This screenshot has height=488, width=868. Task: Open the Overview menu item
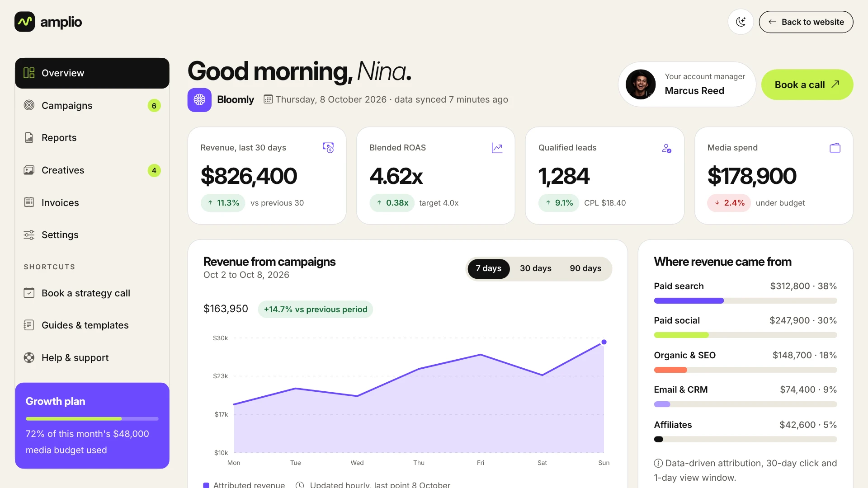tap(92, 73)
